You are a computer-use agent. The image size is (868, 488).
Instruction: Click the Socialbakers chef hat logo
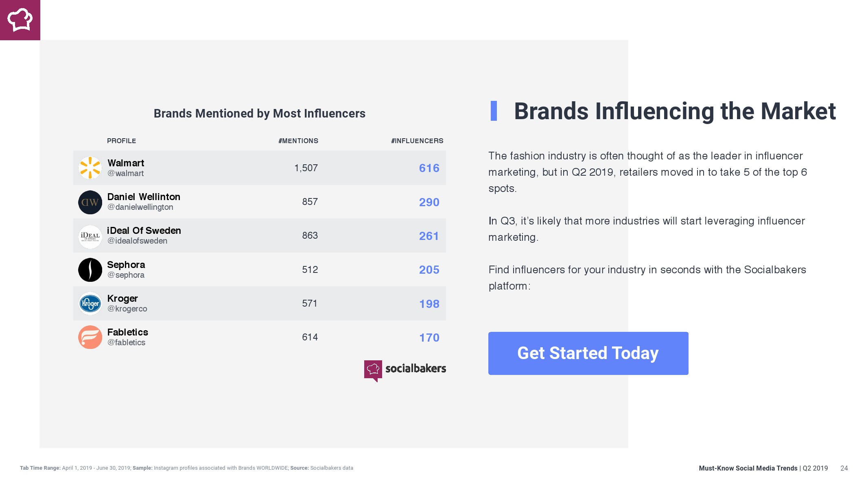tap(20, 20)
